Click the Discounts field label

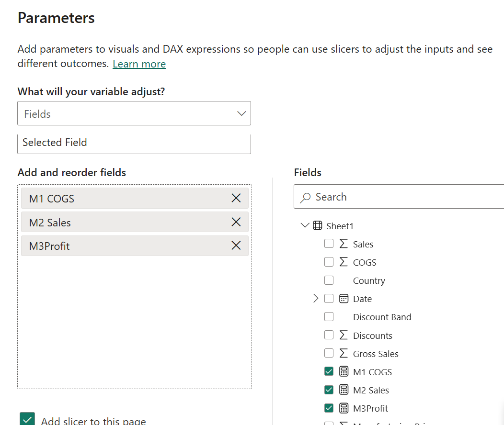(x=373, y=336)
